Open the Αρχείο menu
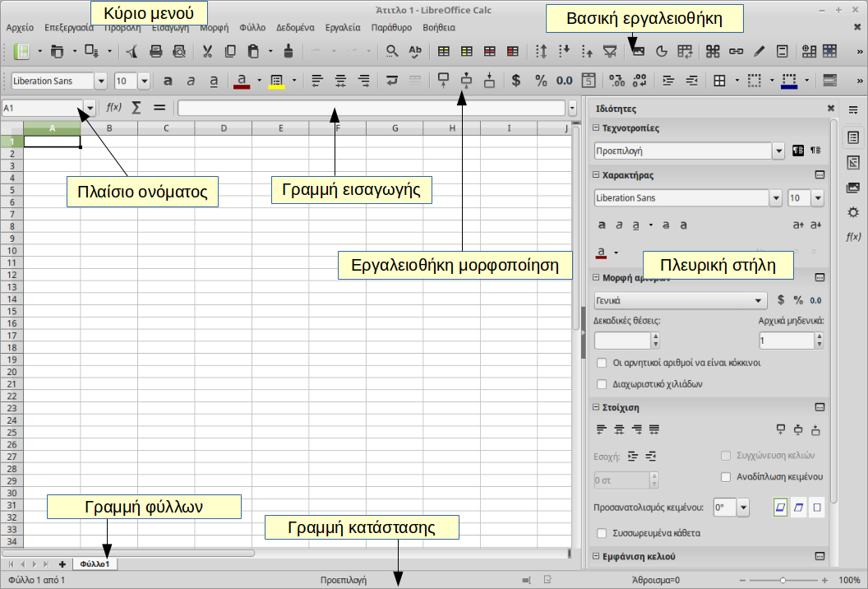 point(20,27)
